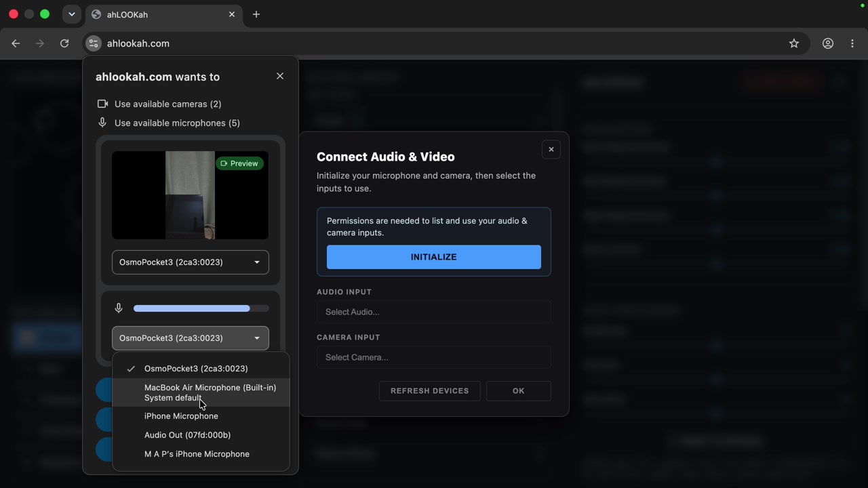The image size is (868, 488).
Task: Click the 'ahlookah.com wants to' heading
Action: [158, 77]
